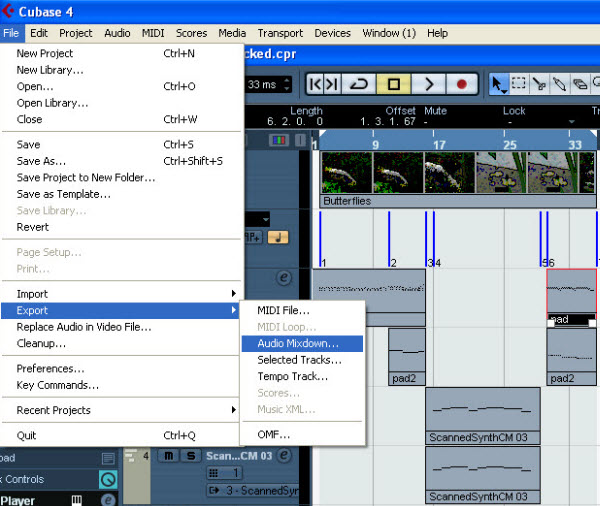Select Save as Template... entry
The image size is (600, 506).
pyautogui.click(x=120, y=194)
